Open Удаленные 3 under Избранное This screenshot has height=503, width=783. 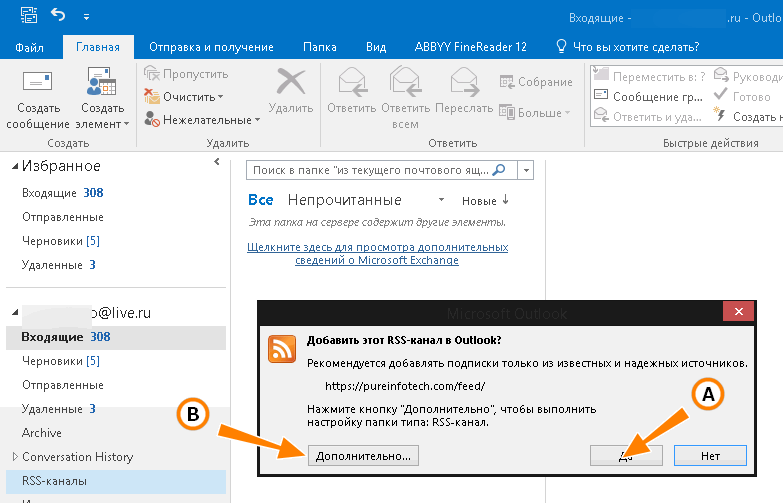(58, 265)
